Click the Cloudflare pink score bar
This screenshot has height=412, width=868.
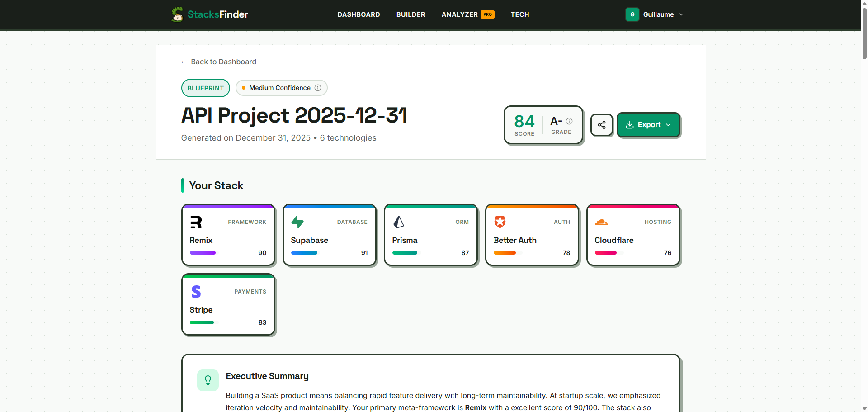(x=606, y=253)
